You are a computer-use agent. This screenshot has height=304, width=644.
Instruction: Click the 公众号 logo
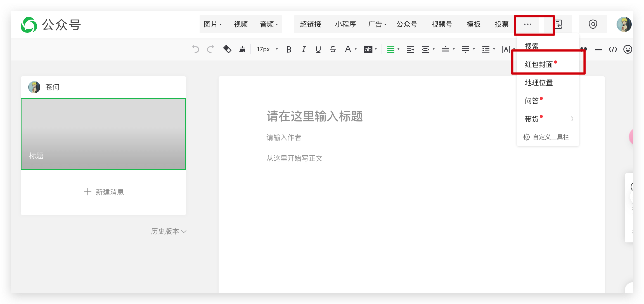tap(51, 25)
